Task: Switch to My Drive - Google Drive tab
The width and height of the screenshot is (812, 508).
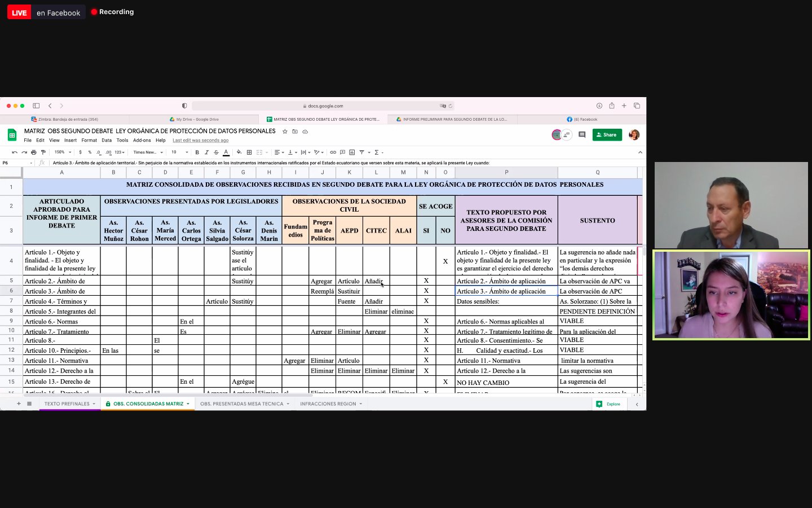Action: point(194,119)
